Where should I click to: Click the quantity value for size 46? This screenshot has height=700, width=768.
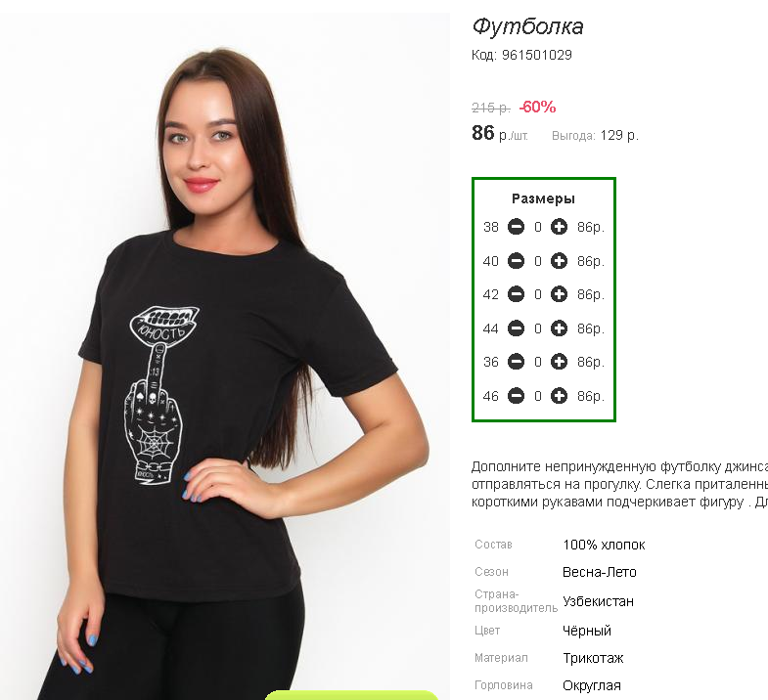(538, 396)
